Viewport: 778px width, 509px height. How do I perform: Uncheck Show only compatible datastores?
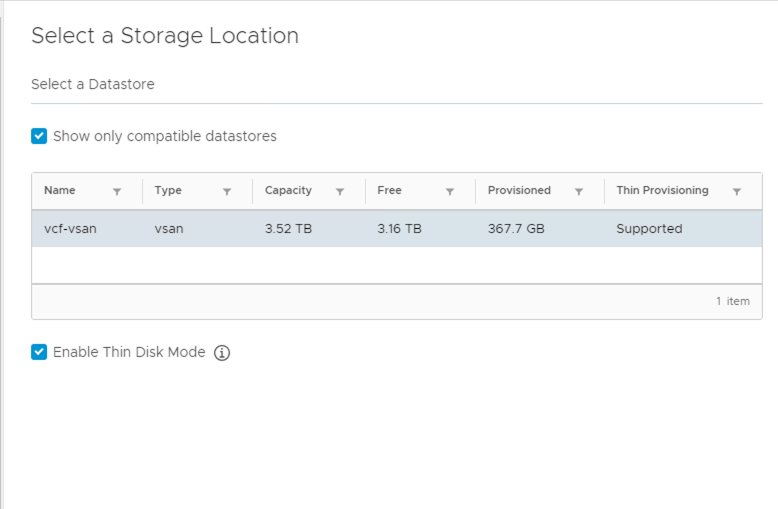pyautogui.click(x=39, y=136)
